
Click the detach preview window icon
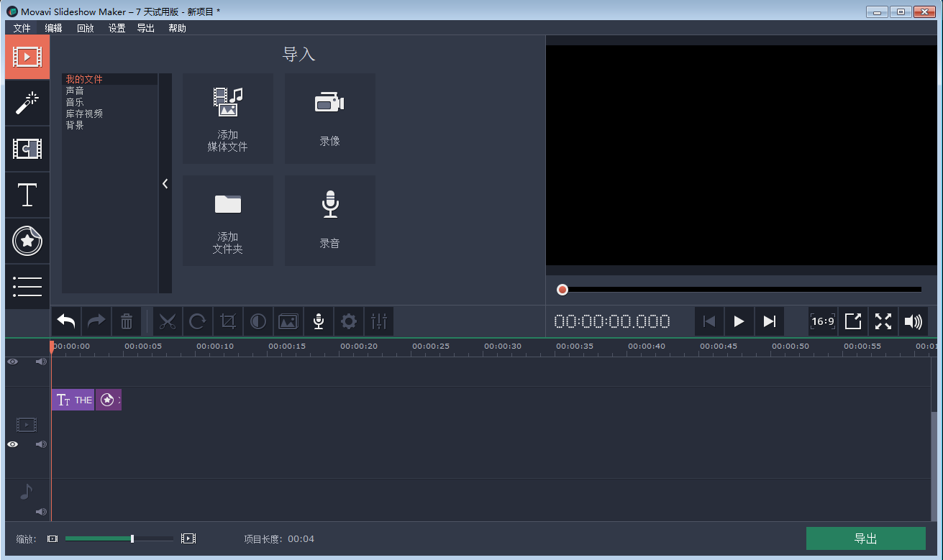[853, 321]
